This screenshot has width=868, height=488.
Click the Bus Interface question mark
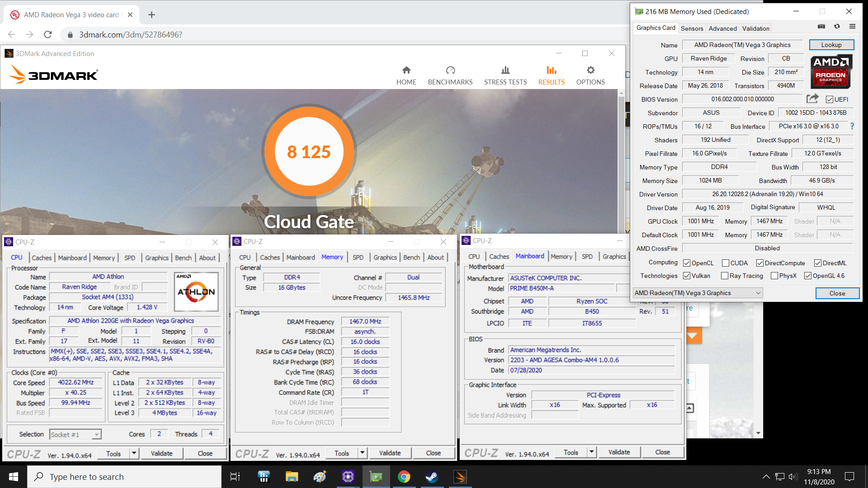(852, 126)
